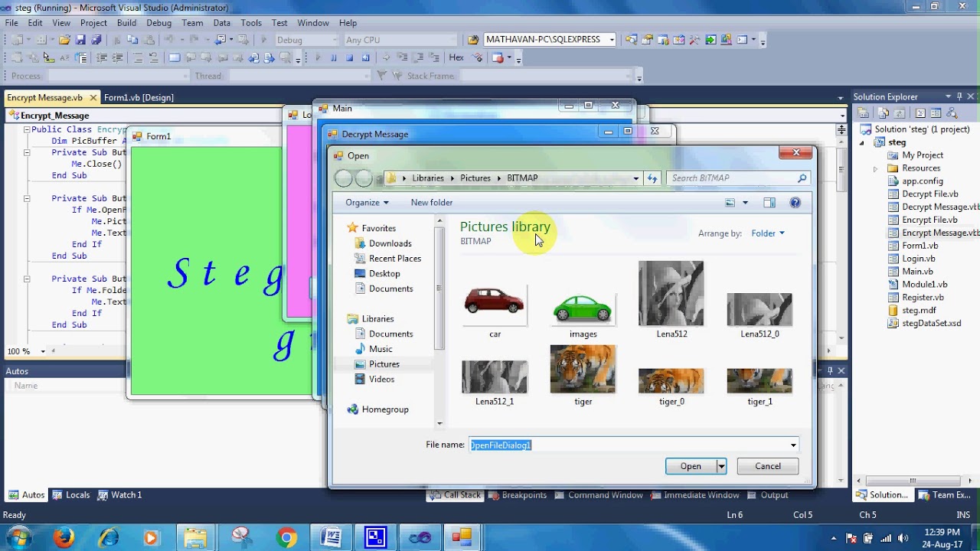Click the Downloads favorite folder

coord(390,243)
